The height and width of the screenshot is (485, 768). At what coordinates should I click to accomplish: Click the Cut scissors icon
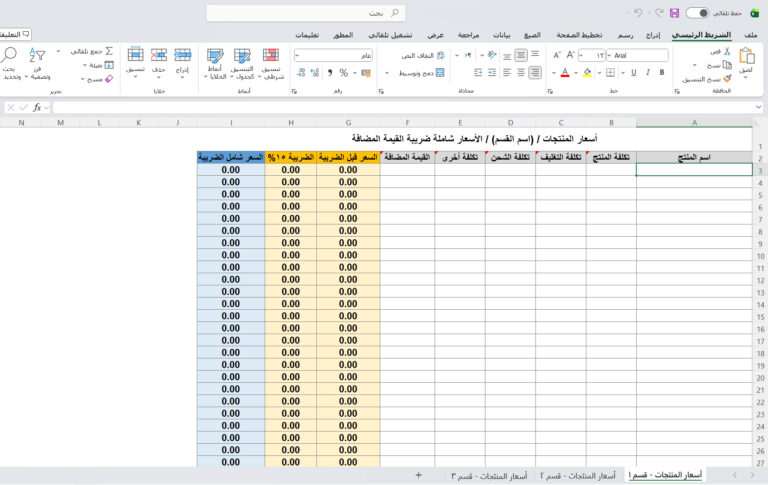point(727,51)
